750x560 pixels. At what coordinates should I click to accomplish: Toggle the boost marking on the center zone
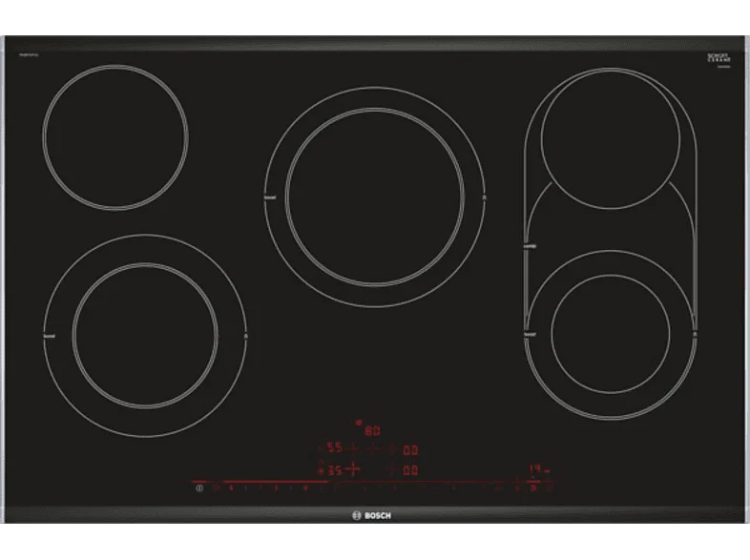[x=270, y=197]
